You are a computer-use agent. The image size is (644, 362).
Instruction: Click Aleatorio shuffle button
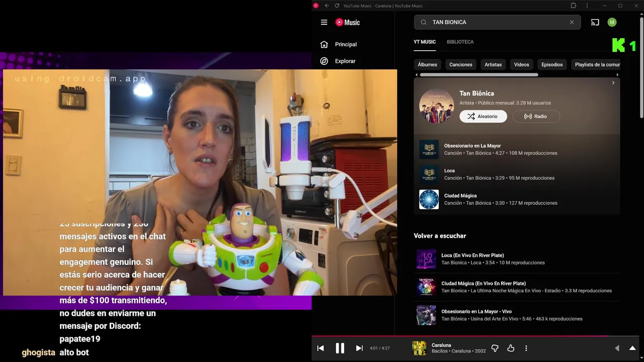pos(483,116)
